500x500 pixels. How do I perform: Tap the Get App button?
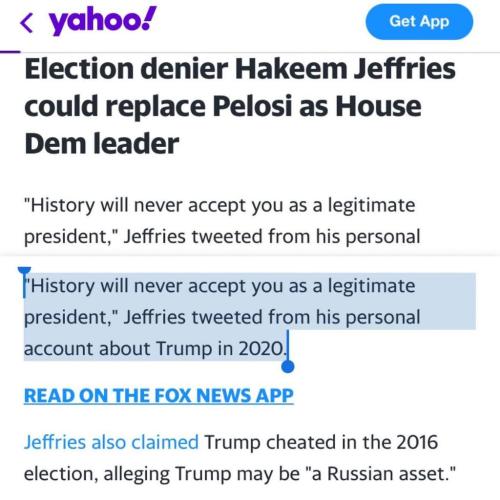419,22
